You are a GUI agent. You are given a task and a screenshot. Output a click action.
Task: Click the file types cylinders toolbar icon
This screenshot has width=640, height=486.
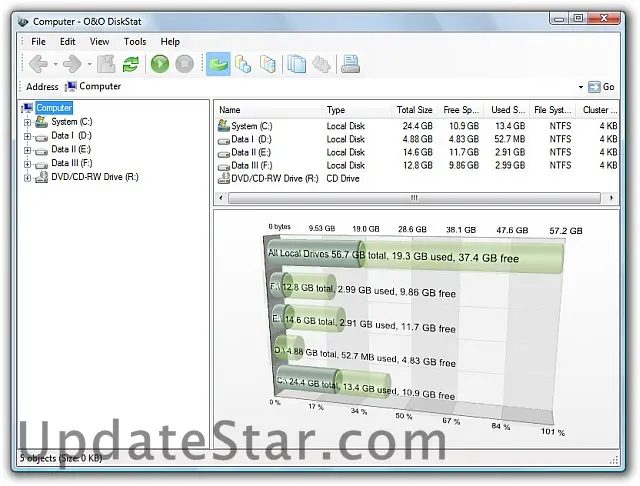[x=243, y=64]
